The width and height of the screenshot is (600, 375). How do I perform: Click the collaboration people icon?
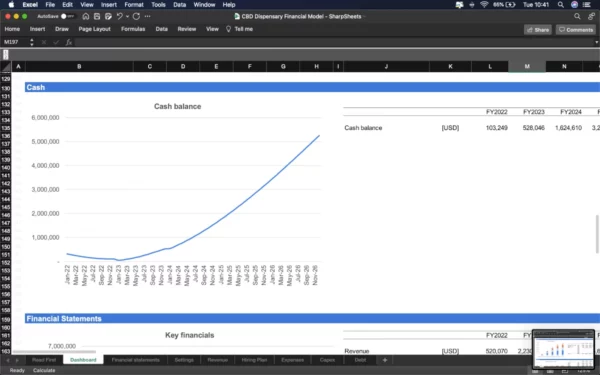click(x=592, y=16)
